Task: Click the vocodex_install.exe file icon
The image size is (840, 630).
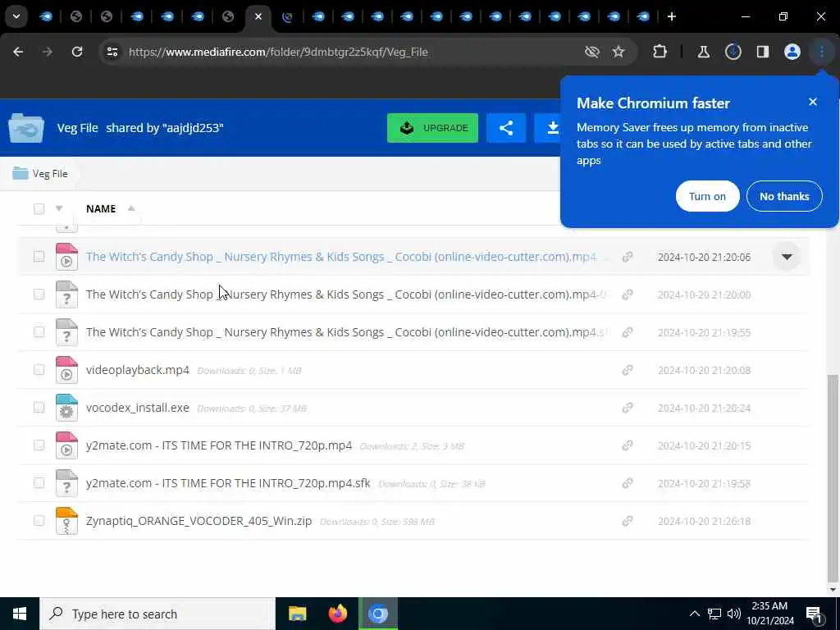Action: click(x=66, y=408)
